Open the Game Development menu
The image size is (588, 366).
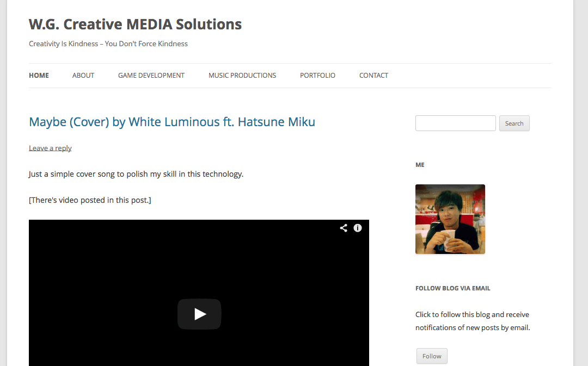click(x=151, y=75)
